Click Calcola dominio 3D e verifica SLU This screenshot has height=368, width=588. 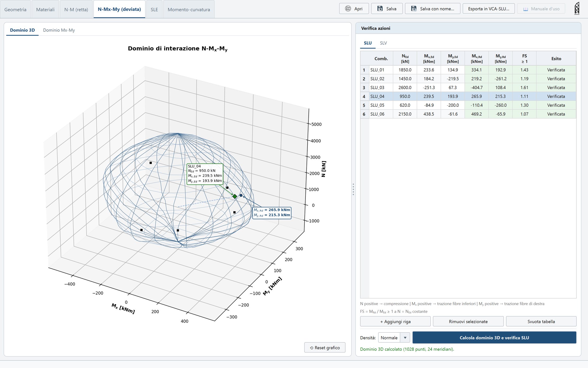[x=494, y=337]
